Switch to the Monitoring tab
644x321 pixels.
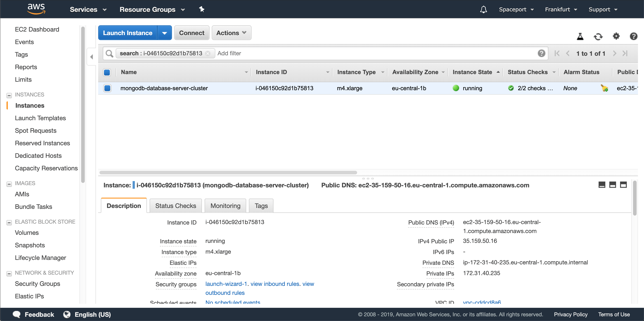(x=225, y=206)
